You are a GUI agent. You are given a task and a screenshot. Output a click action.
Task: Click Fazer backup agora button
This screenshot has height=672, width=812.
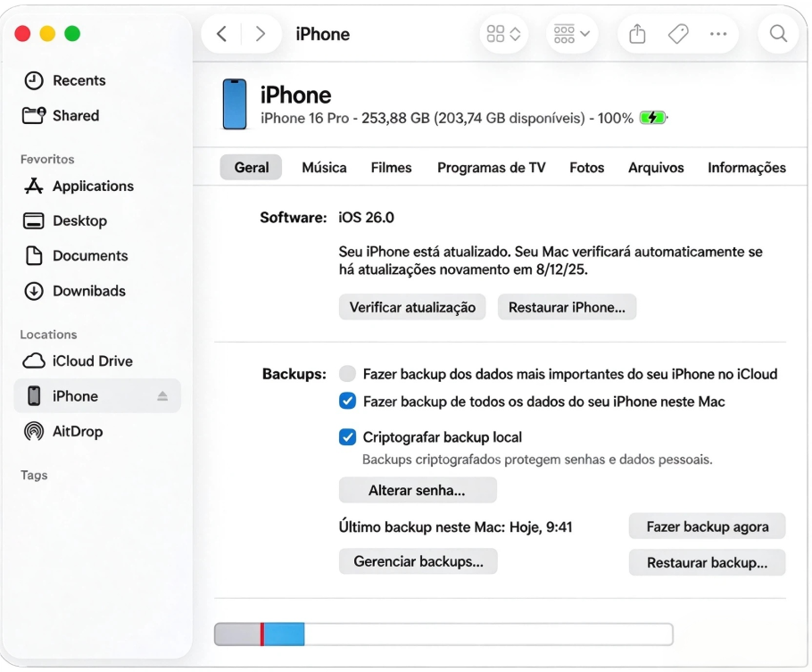[707, 527]
